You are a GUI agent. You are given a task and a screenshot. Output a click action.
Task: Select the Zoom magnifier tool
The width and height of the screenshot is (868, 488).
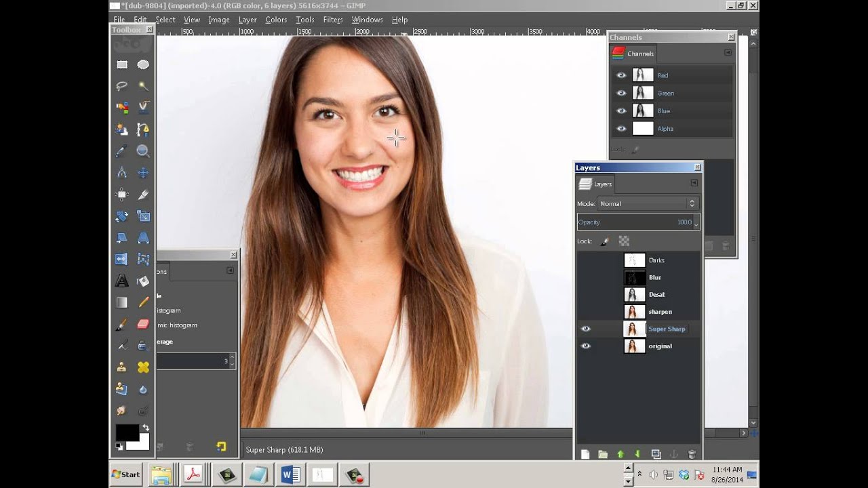[143, 152]
